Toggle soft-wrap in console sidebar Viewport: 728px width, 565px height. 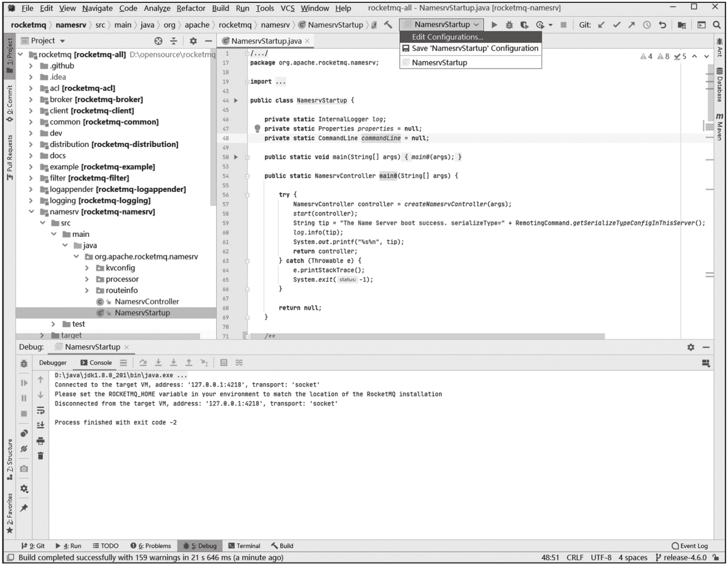coord(41,410)
